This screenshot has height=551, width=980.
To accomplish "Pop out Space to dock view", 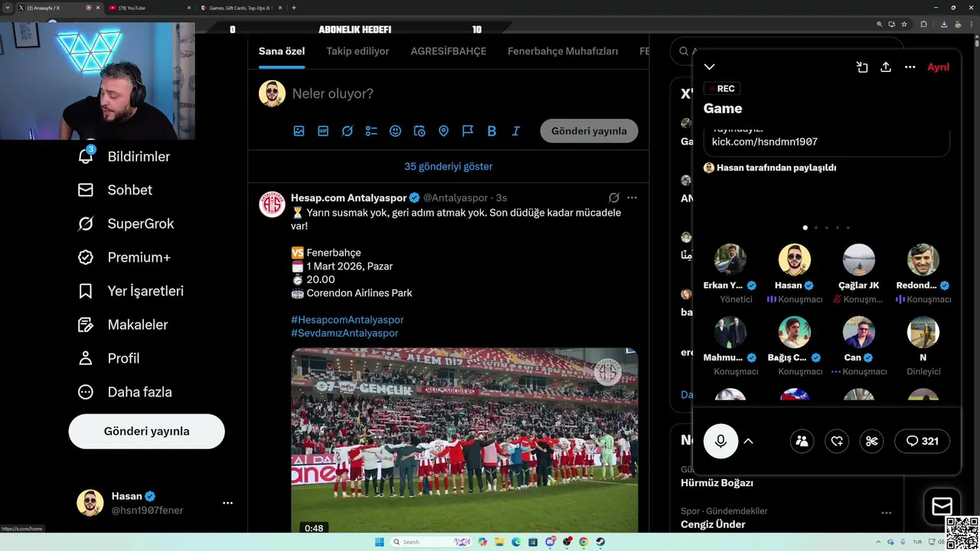I will (862, 67).
